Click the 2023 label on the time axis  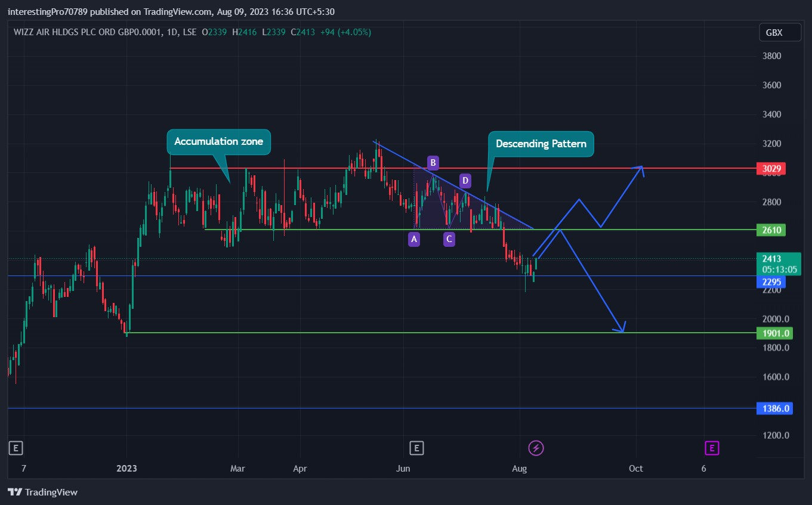click(x=126, y=469)
